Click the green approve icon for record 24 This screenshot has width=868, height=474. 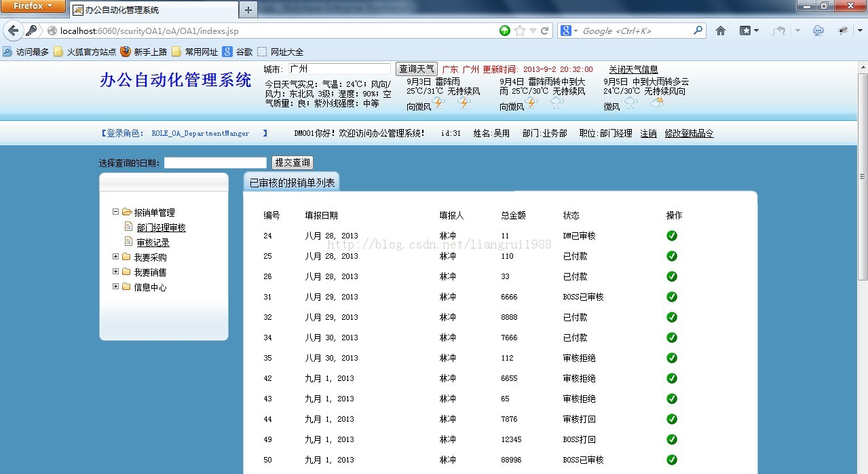(x=672, y=236)
